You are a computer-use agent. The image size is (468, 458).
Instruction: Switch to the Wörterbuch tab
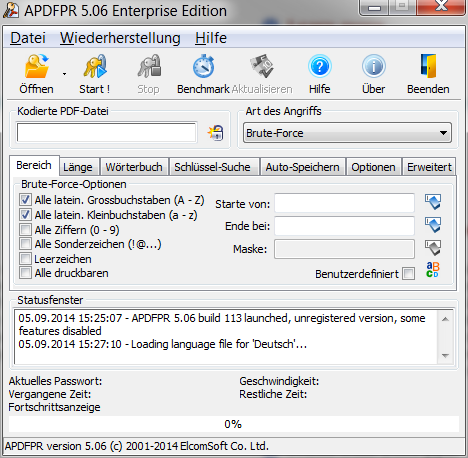pos(134,167)
